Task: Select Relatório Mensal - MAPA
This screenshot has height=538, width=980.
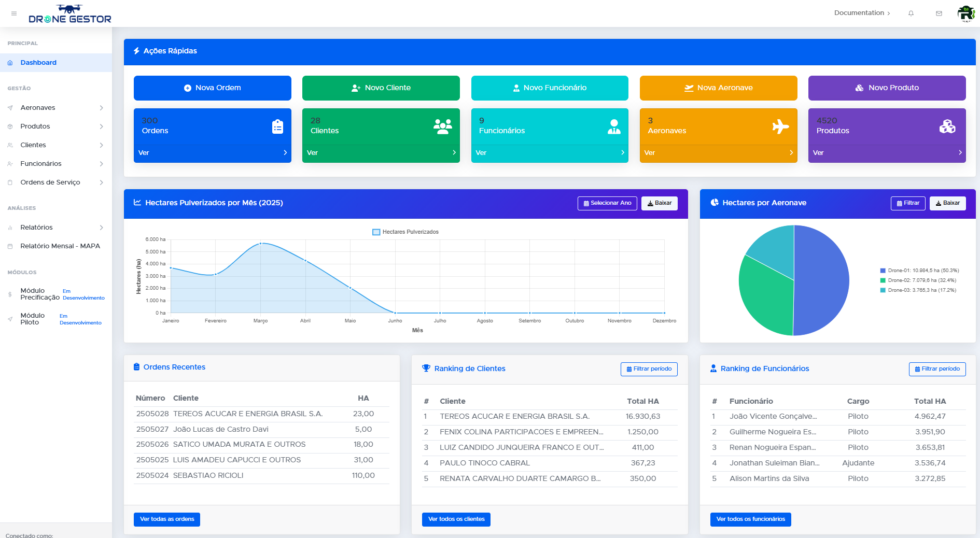Action: pos(60,246)
